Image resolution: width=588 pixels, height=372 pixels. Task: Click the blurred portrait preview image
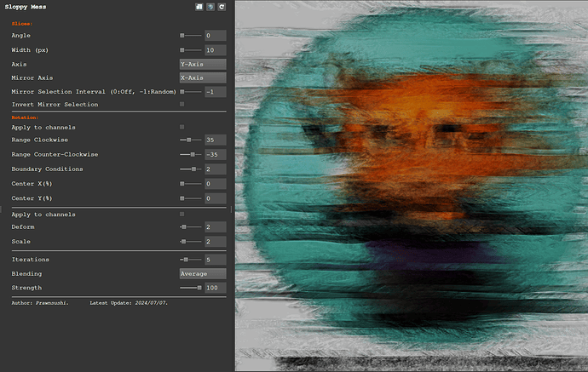(x=411, y=186)
